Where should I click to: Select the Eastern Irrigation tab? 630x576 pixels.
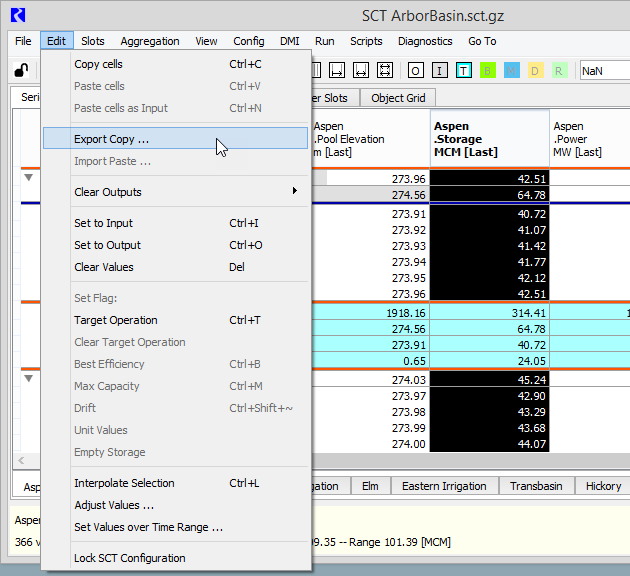coord(444,486)
